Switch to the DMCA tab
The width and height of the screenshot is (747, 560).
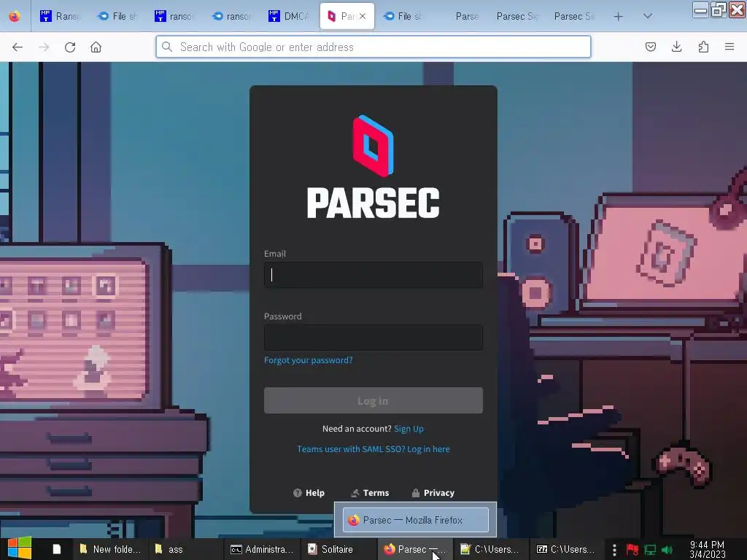tap(289, 16)
